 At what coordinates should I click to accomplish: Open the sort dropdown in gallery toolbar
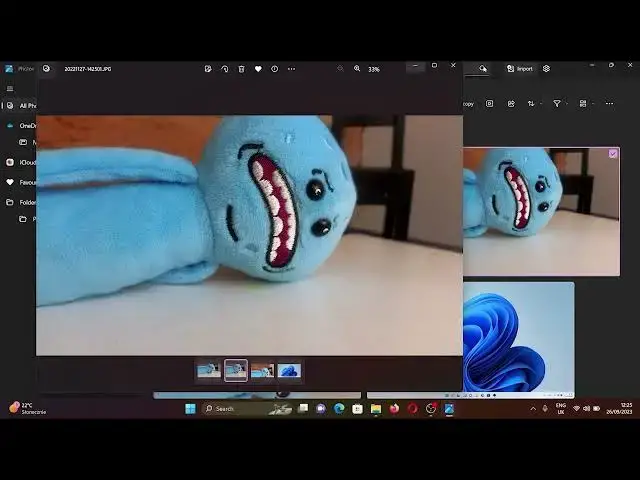[534, 104]
